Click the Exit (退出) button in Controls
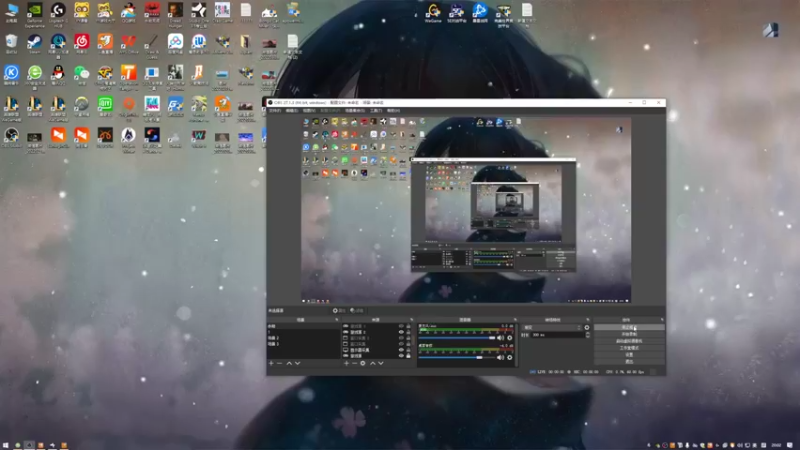 pyautogui.click(x=629, y=361)
